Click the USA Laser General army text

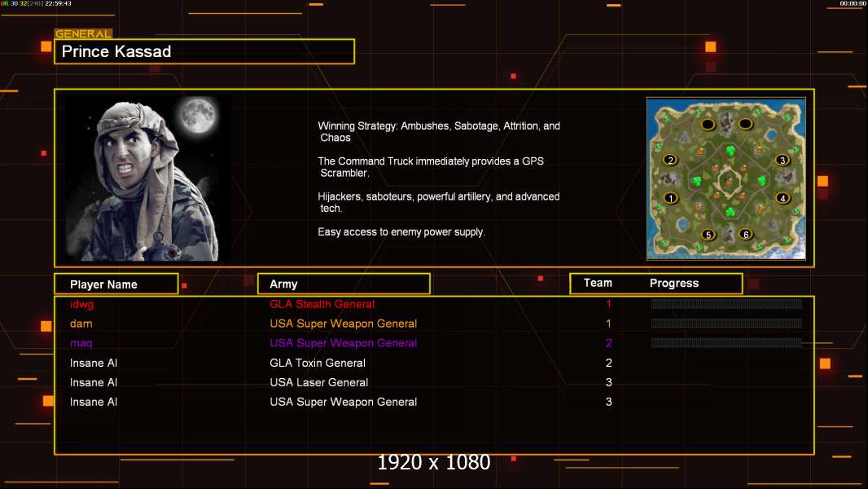click(319, 382)
